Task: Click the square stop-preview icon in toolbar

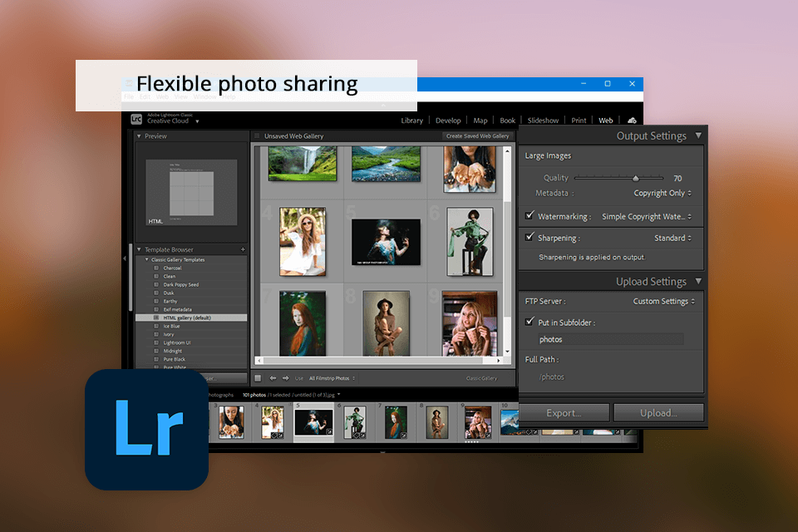Action: click(258, 378)
